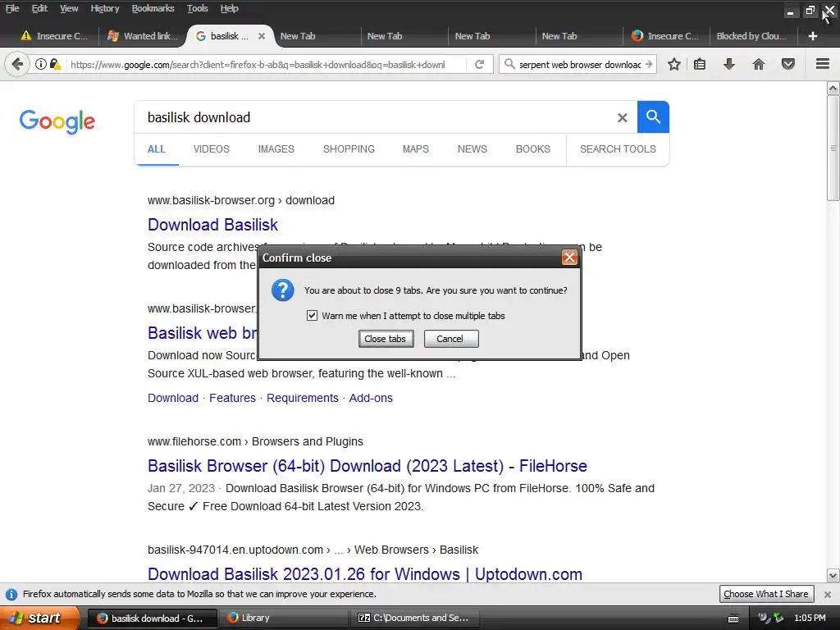The image size is (840, 630).
Task: Click the question mark icon in dialog
Action: (282, 290)
